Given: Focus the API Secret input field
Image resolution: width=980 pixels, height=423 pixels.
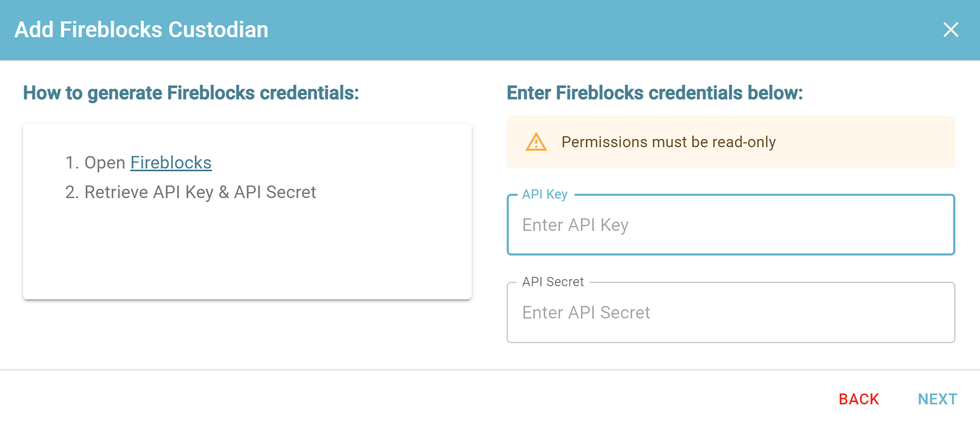Looking at the screenshot, I should pos(731,312).
